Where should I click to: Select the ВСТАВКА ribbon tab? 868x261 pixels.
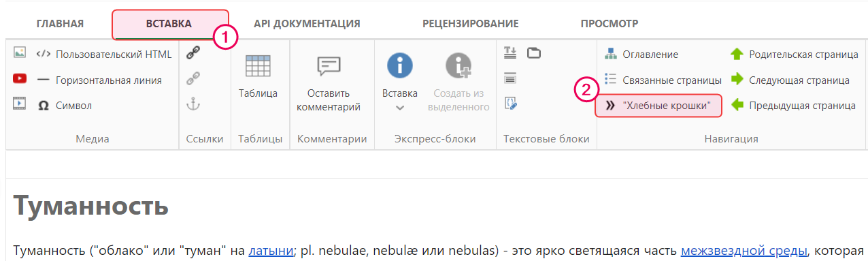(x=169, y=24)
